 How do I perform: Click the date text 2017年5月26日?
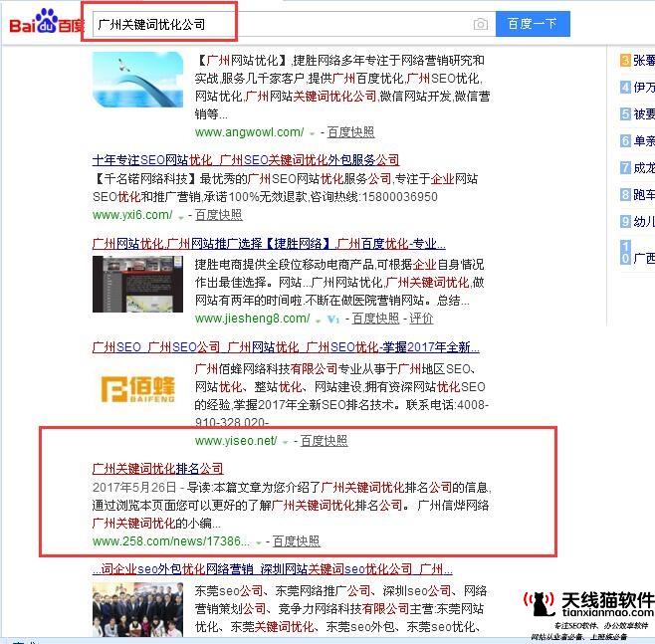[134, 488]
